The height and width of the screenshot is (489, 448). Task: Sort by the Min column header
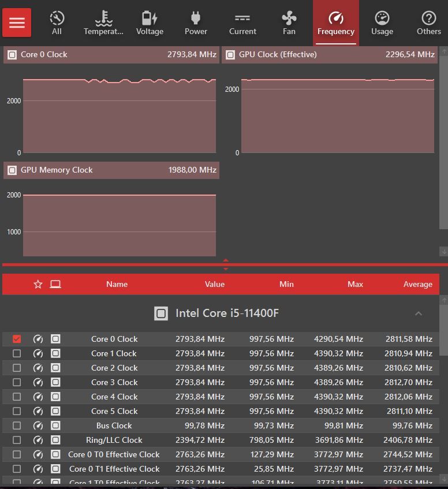click(286, 284)
